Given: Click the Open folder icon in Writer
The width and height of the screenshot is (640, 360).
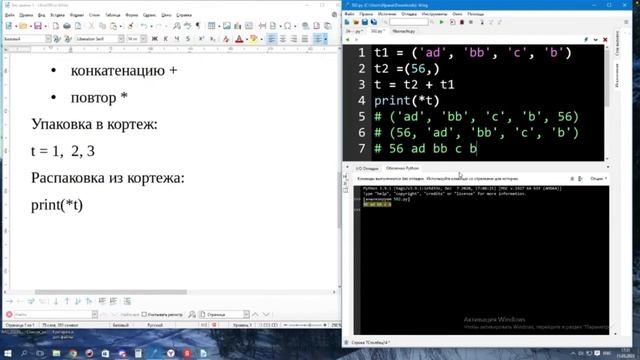Looking at the screenshot, I should 23,26.
